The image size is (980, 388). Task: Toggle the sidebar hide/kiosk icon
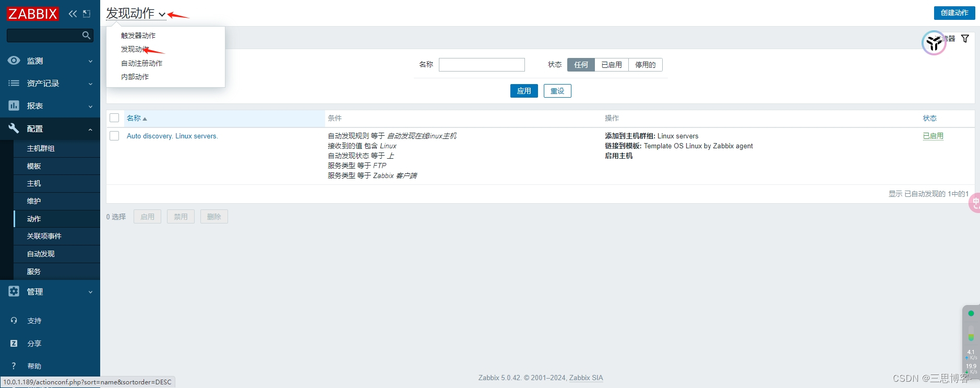[87, 14]
